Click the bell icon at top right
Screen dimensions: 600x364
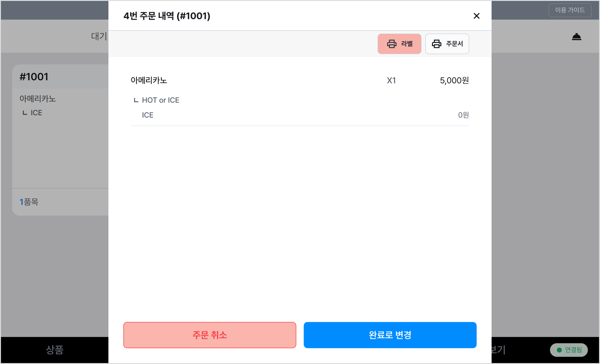coord(576,37)
